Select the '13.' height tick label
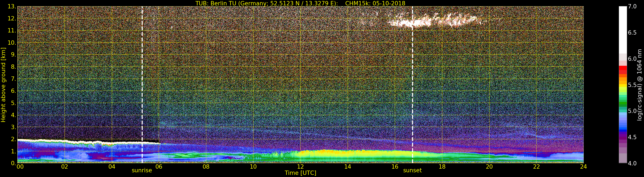Viewport: 644px width, 177px height. [x=12, y=6]
